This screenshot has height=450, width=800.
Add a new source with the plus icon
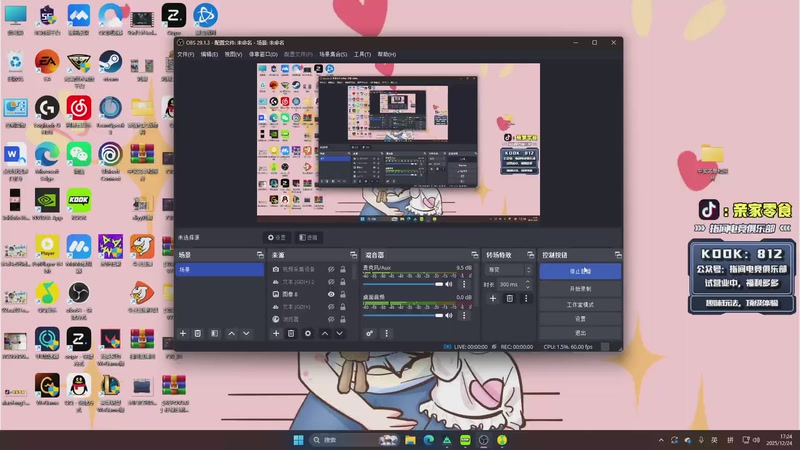pyautogui.click(x=276, y=333)
